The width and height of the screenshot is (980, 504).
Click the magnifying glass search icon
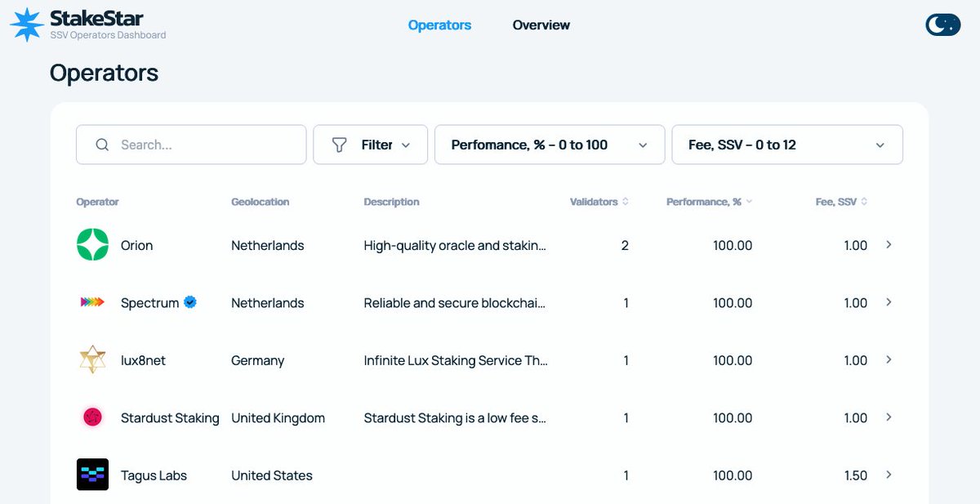pyautogui.click(x=102, y=145)
